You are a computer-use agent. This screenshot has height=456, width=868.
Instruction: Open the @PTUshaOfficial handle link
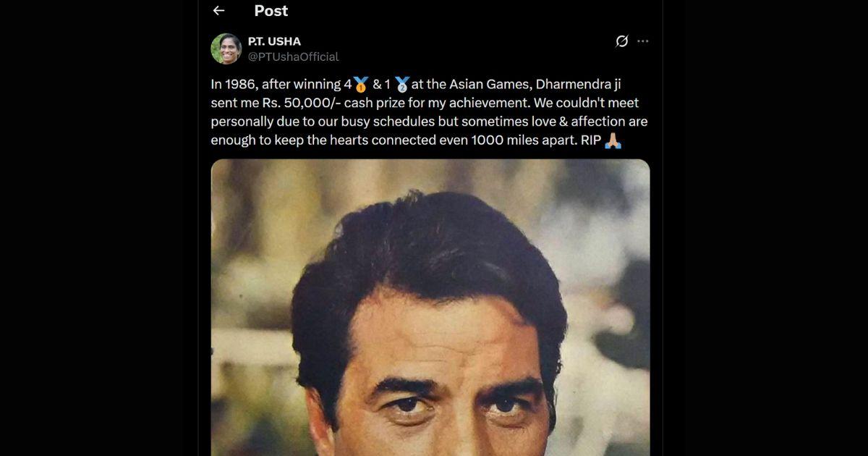[293, 56]
